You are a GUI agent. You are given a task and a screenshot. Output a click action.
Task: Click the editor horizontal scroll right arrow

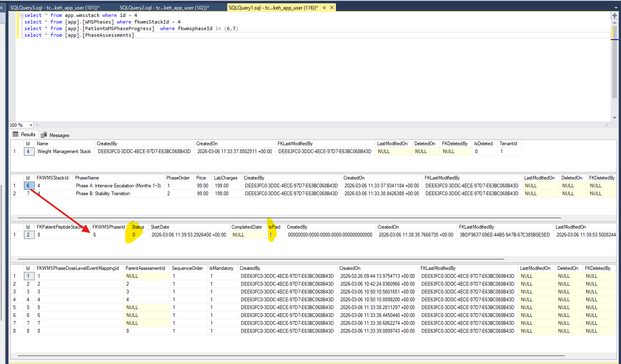click(607, 125)
